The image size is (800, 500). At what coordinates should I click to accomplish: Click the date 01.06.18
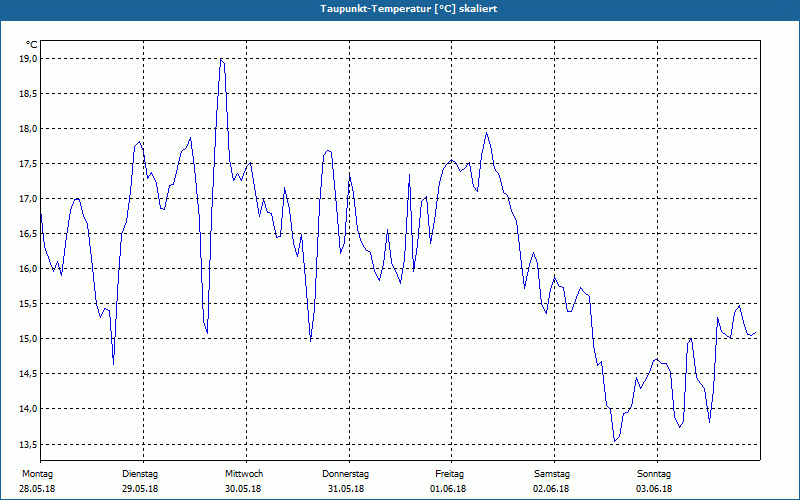(x=448, y=489)
